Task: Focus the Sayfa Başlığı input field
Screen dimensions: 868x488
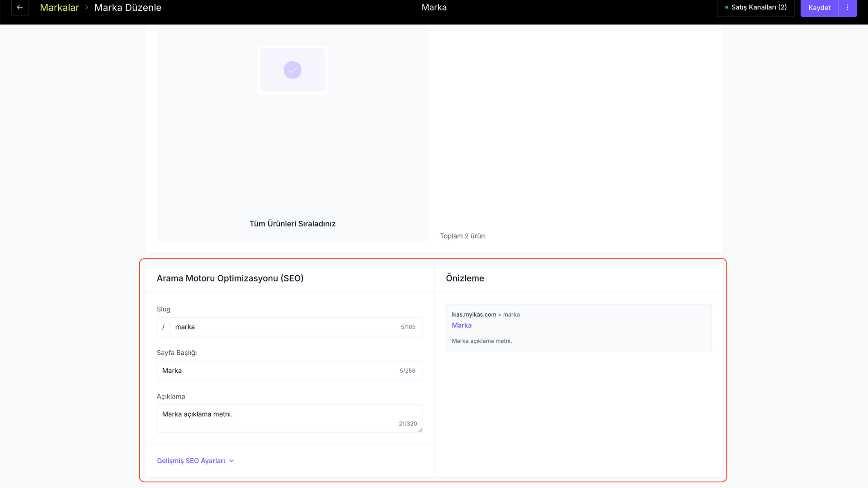Action: [290, 371]
